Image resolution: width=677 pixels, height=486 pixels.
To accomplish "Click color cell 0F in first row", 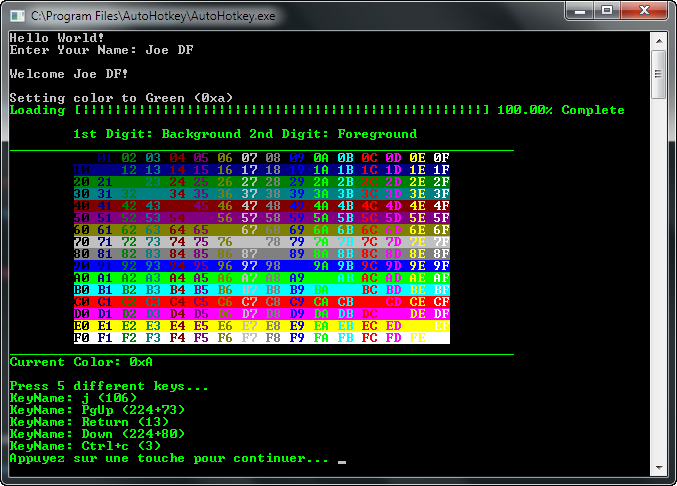I will coord(441,158).
